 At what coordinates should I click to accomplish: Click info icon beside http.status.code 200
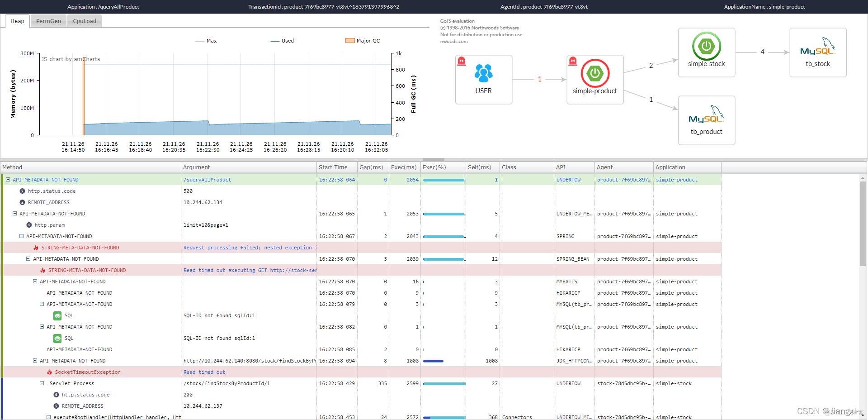56,395
